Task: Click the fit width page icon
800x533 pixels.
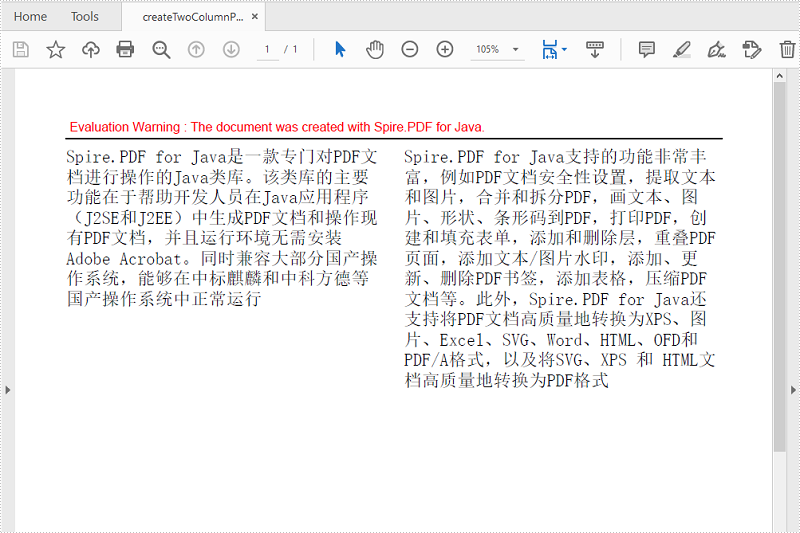Action: coord(550,49)
